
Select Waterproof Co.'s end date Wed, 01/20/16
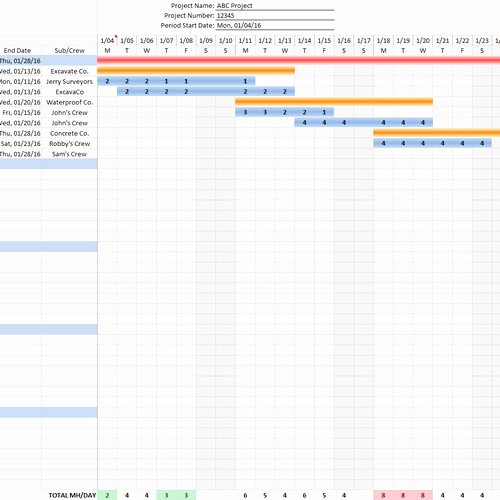pos(21,102)
